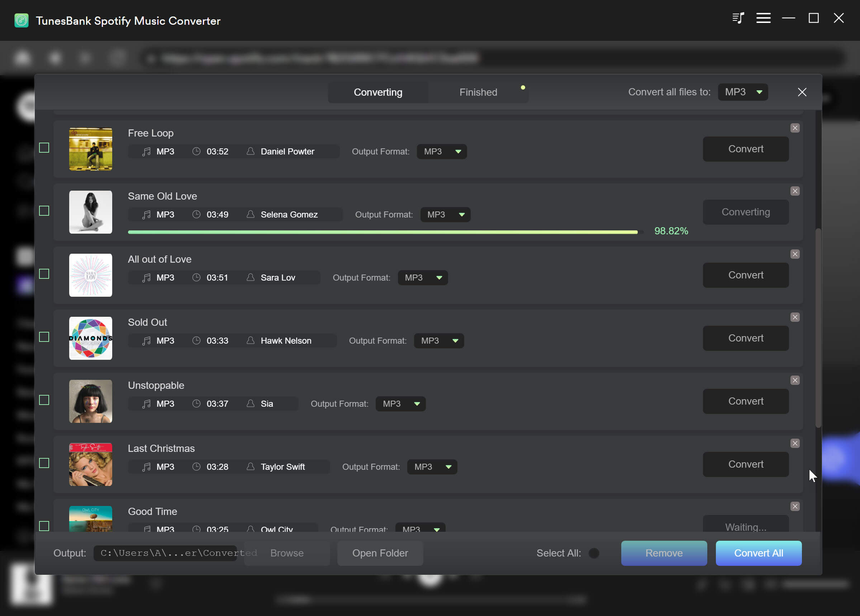
Task: Click the Open Folder button
Action: point(379,553)
